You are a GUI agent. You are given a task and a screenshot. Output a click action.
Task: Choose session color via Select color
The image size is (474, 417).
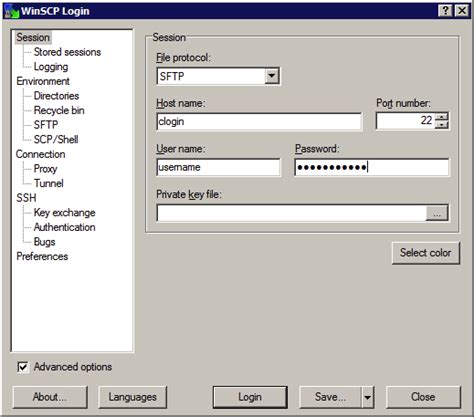426,253
